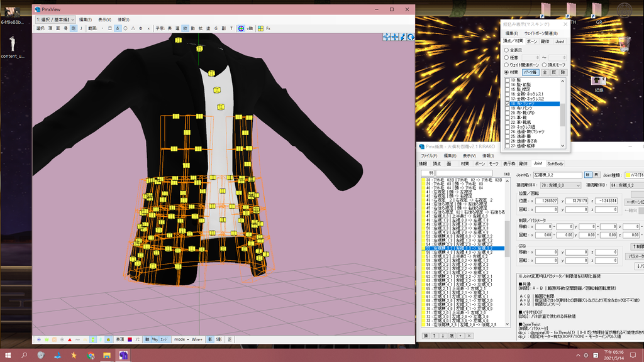Toggle the Fx toolbar button
This screenshot has width=644, height=362.
point(268,28)
